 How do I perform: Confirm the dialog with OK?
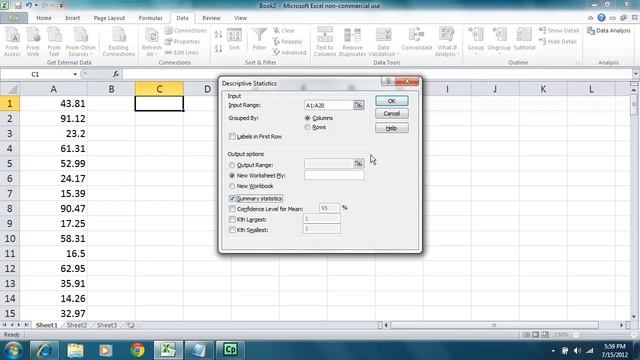(x=391, y=101)
